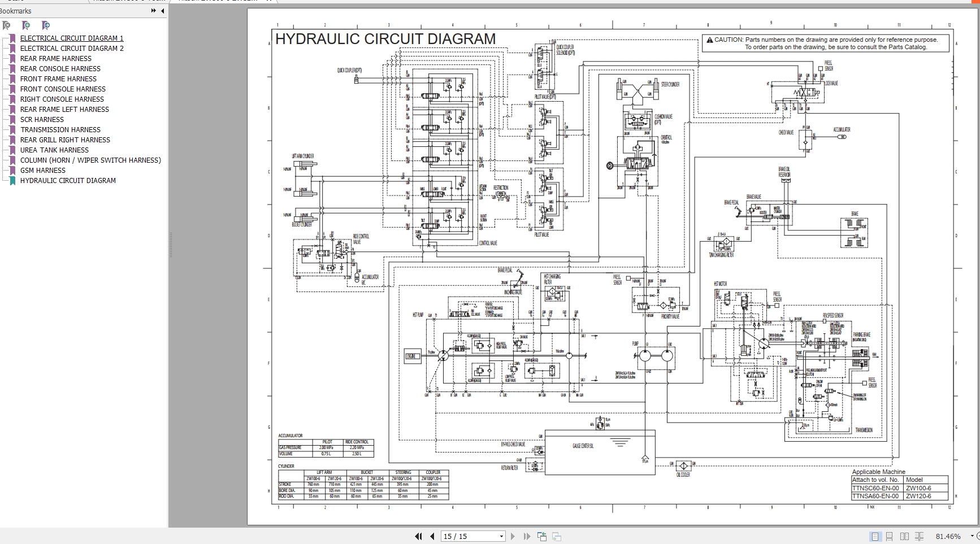Click the TTNSA60-EN-00 table cell
The height and width of the screenshot is (544, 980).
[x=878, y=496]
